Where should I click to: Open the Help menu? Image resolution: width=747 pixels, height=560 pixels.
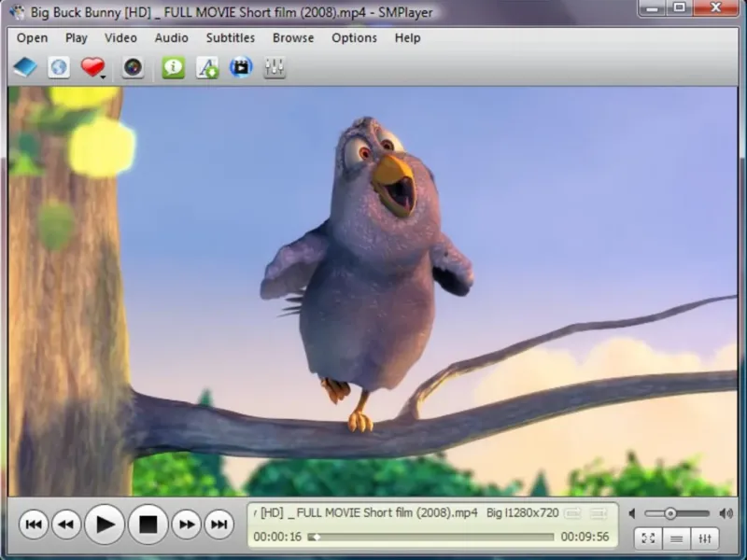[x=407, y=38]
